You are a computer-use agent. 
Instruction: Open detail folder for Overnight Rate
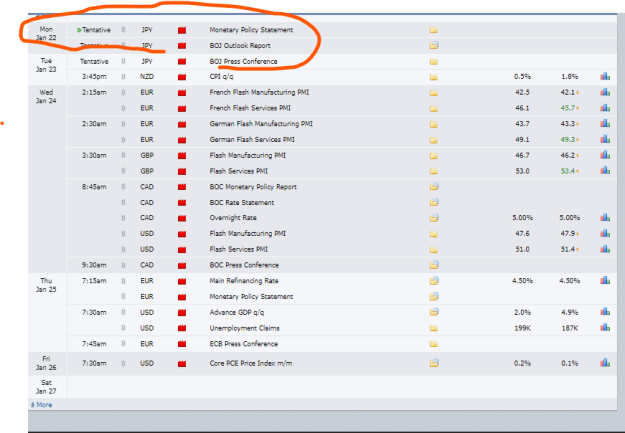[x=434, y=218]
